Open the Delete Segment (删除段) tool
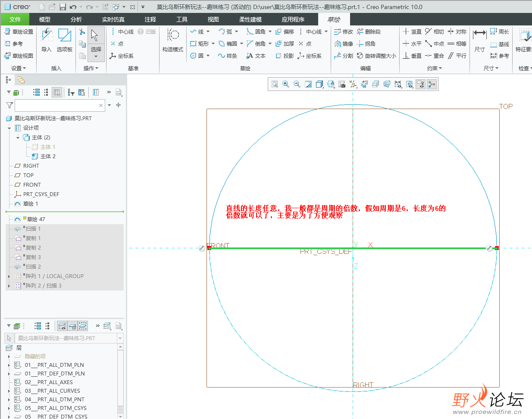 coord(369,31)
